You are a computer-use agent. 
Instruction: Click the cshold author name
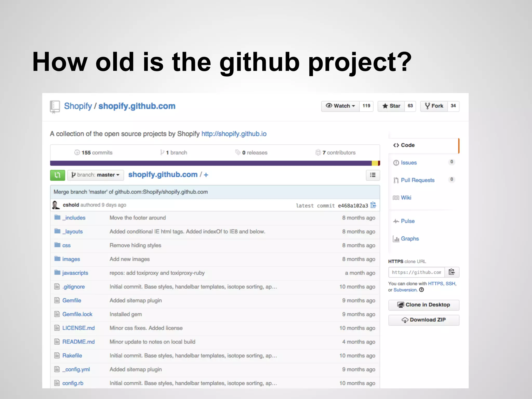click(71, 205)
